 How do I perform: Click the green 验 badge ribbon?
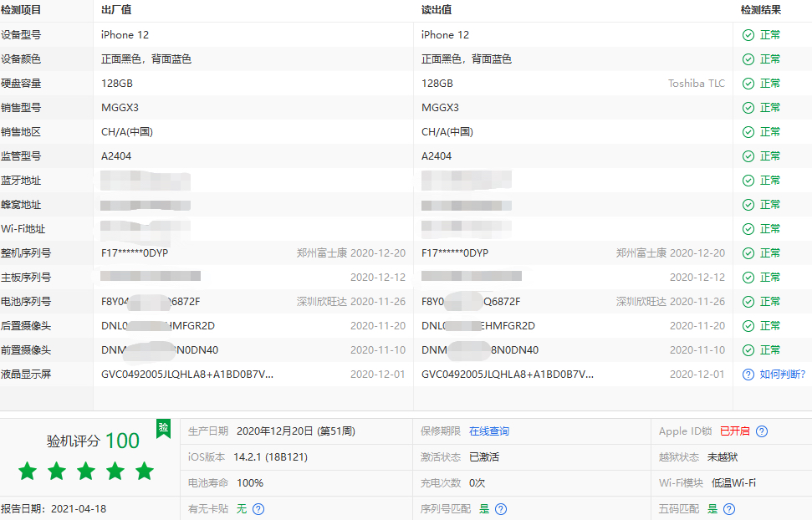(x=164, y=429)
